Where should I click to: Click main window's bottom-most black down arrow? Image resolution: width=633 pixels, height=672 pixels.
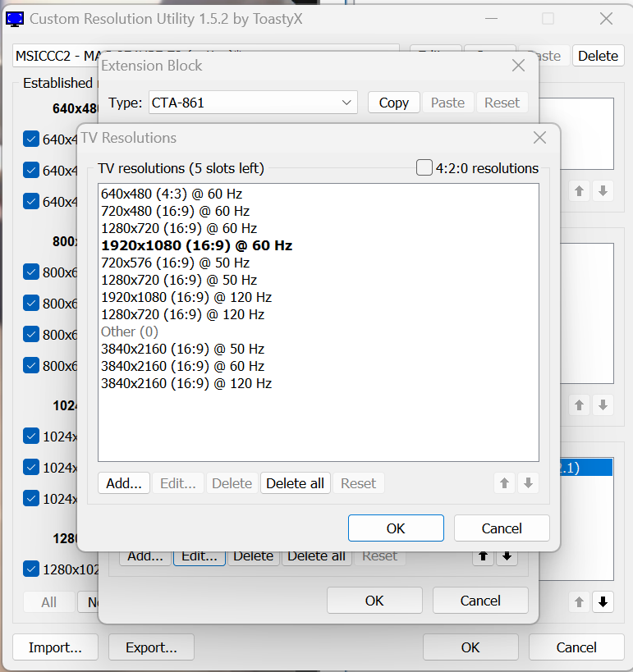tap(603, 601)
